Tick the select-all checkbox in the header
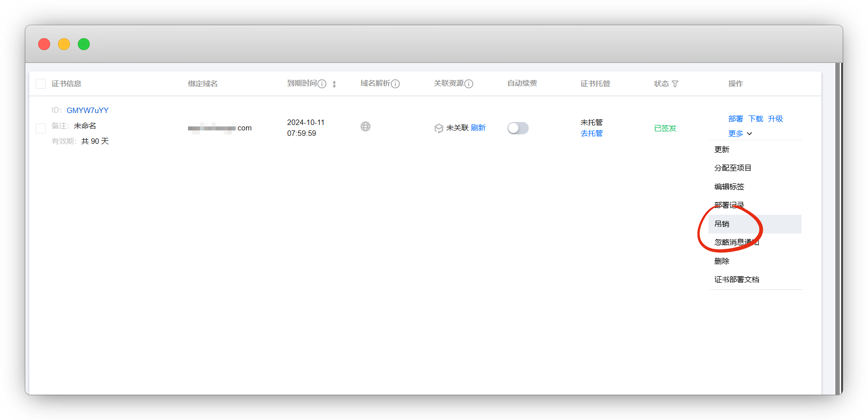Image resolution: width=868 pixels, height=420 pixels. click(x=41, y=84)
